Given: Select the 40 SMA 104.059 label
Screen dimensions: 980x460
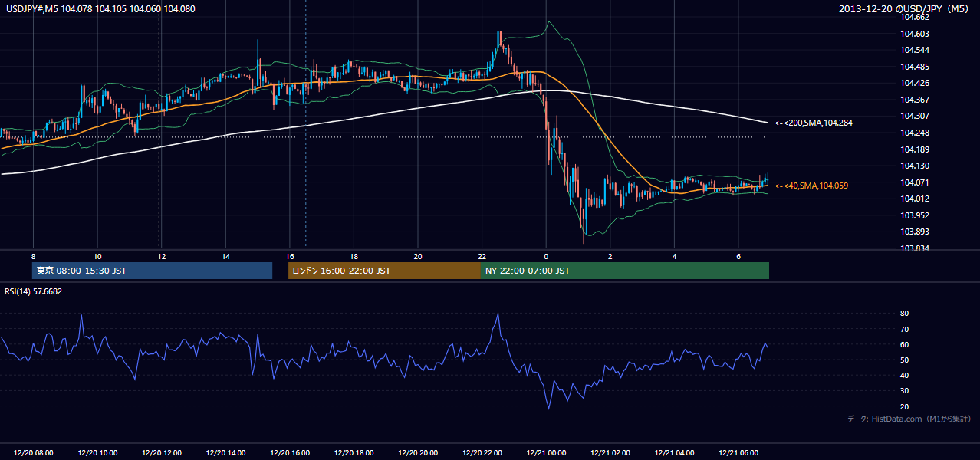Looking at the screenshot, I should click(811, 186).
